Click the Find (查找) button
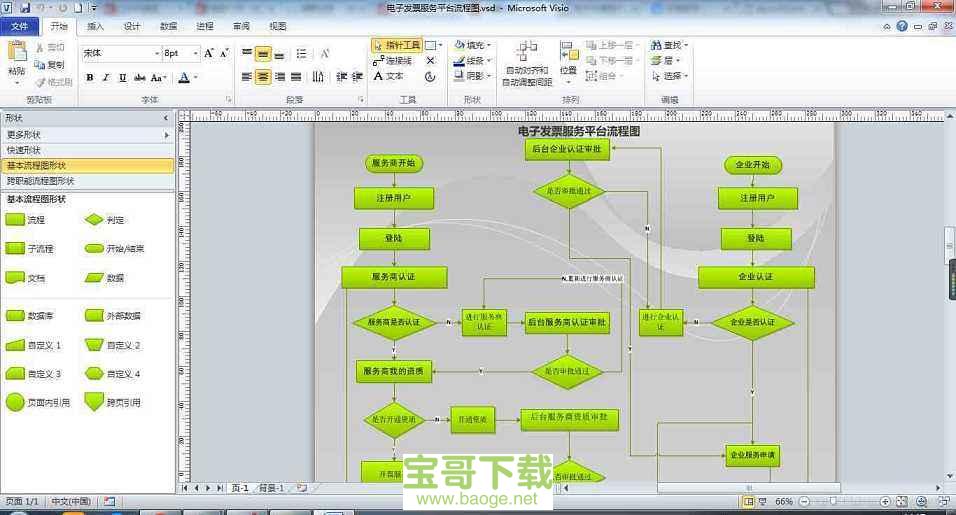The width and height of the screenshot is (956, 515). click(669, 45)
